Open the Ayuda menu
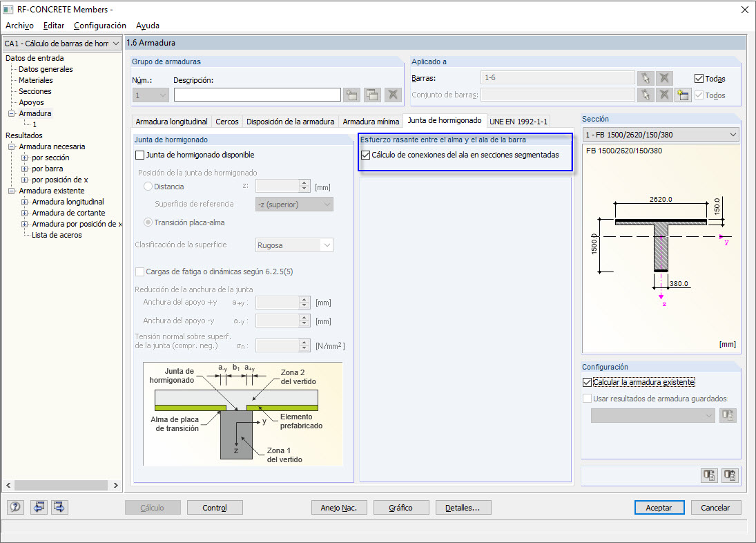The width and height of the screenshot is (756, 543). click(x=148, y=26)
